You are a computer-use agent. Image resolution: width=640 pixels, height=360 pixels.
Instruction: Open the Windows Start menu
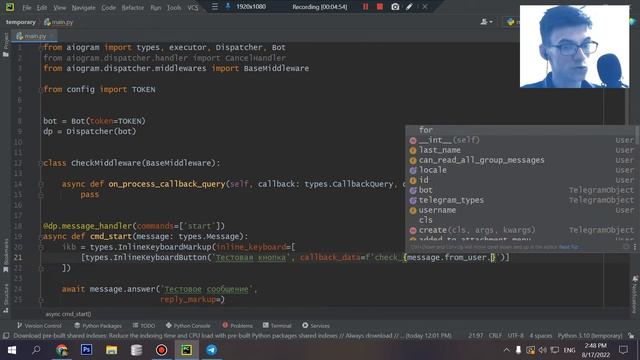tap(12, 350)
